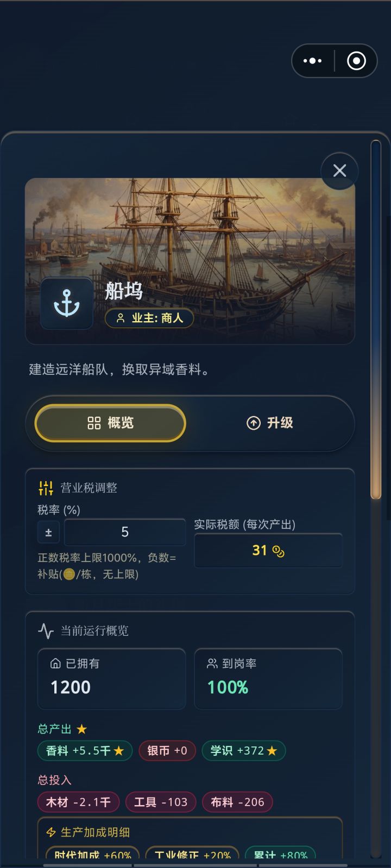Open the mini-program three-dot menu

[312, 61]
